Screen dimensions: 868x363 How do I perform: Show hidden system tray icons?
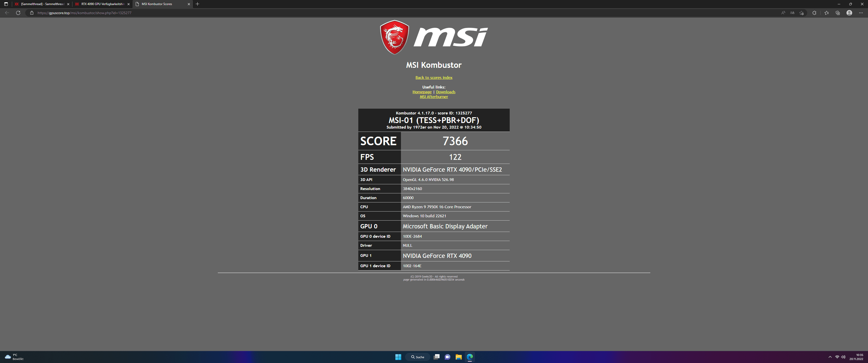[830, 357]
